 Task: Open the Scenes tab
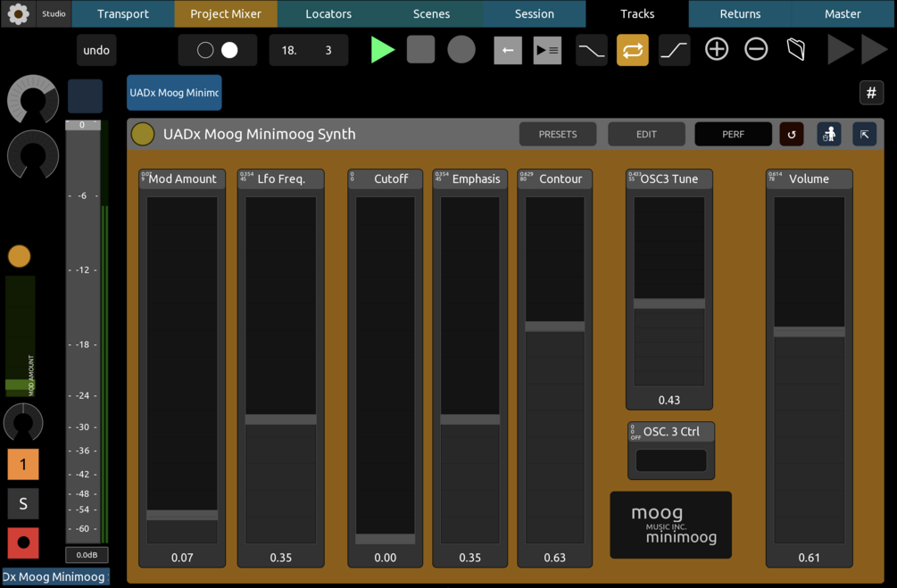(431, 13)
